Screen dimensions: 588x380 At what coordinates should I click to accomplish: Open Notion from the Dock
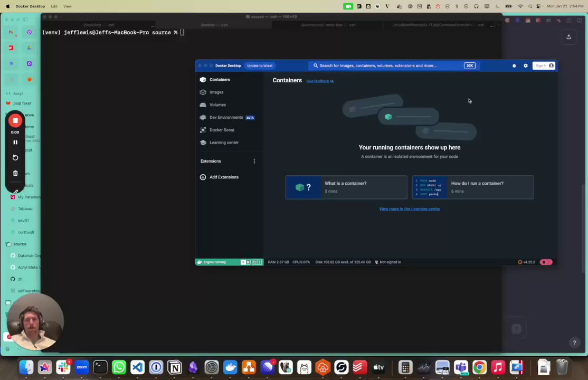[x=174, y=367]
